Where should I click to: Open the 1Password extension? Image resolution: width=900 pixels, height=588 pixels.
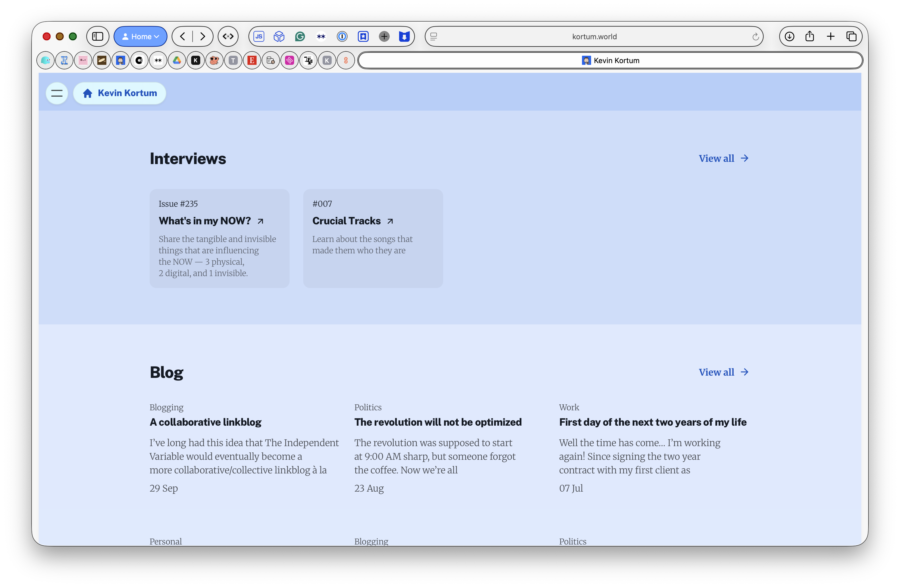pyautogui.click(x=342, y=36)
